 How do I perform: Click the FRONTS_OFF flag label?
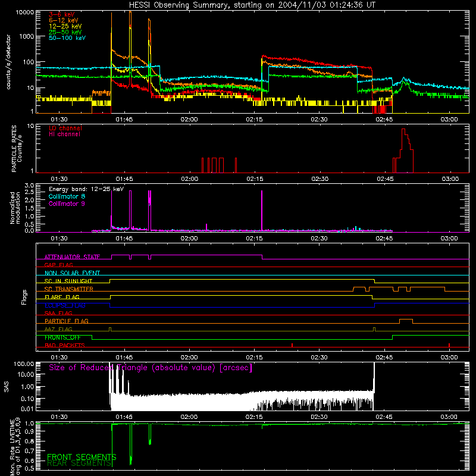(62, 337)
